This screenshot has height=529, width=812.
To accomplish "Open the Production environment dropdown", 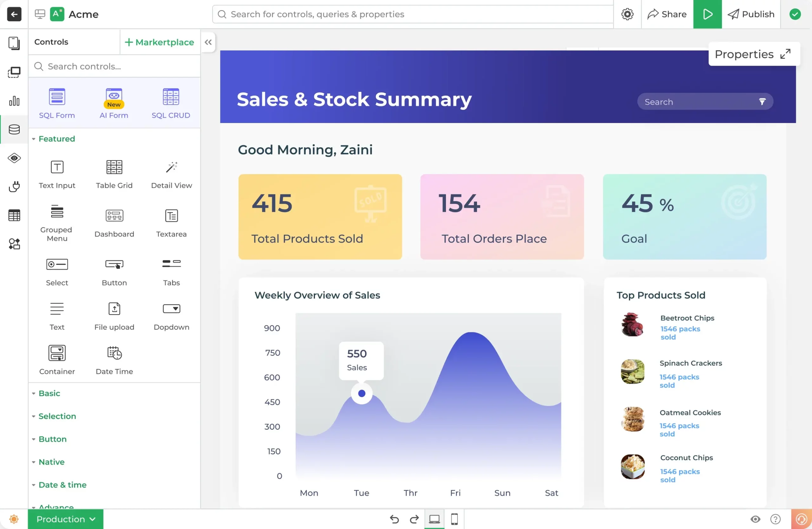I will point(65,519).
